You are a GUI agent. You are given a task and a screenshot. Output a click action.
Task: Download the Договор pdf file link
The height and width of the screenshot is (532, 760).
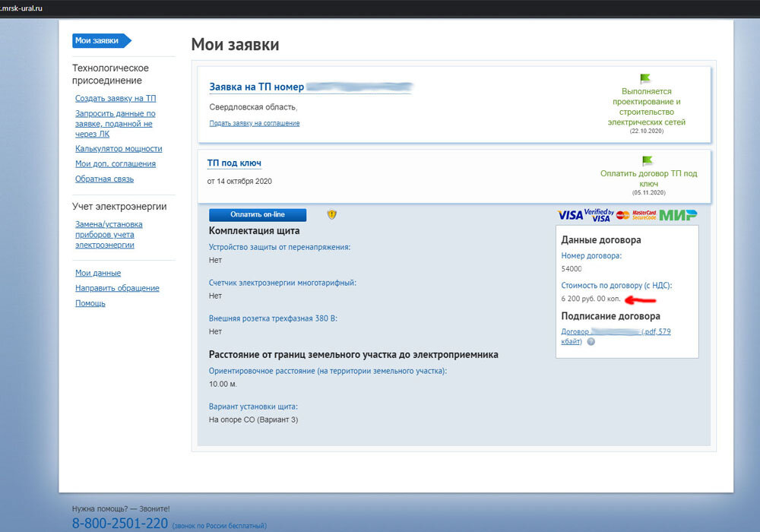click(x=616, y=336)
